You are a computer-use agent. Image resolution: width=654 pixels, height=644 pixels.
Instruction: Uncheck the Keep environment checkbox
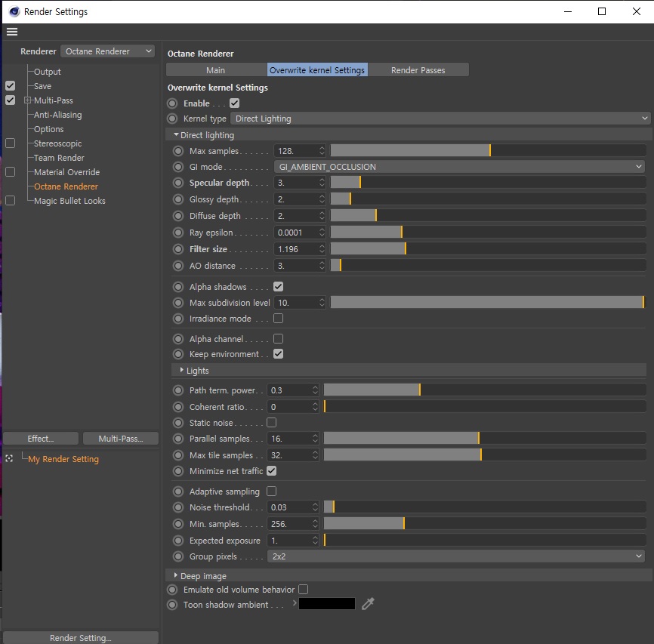click(x=278, y=353)
